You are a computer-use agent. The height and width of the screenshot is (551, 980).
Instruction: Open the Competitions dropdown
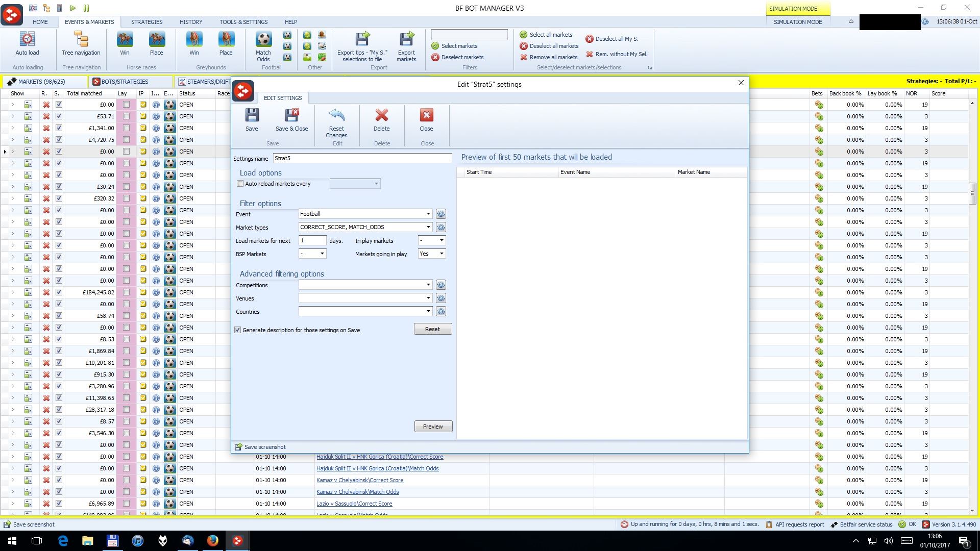point(428,285)
